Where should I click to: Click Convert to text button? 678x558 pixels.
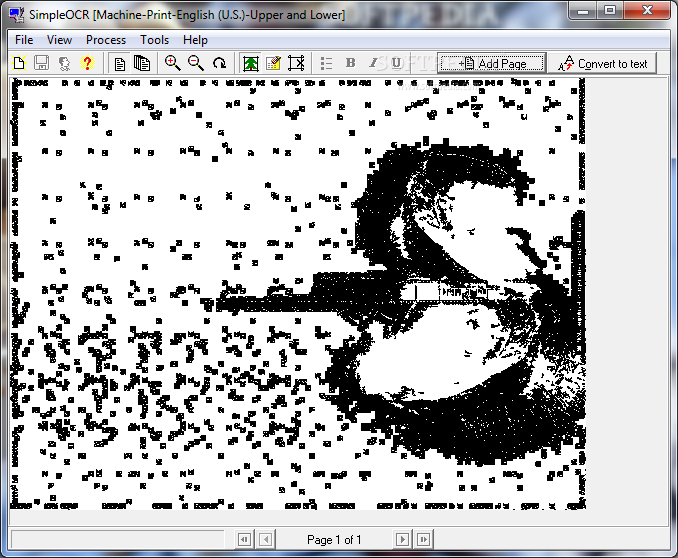[603, 64]
